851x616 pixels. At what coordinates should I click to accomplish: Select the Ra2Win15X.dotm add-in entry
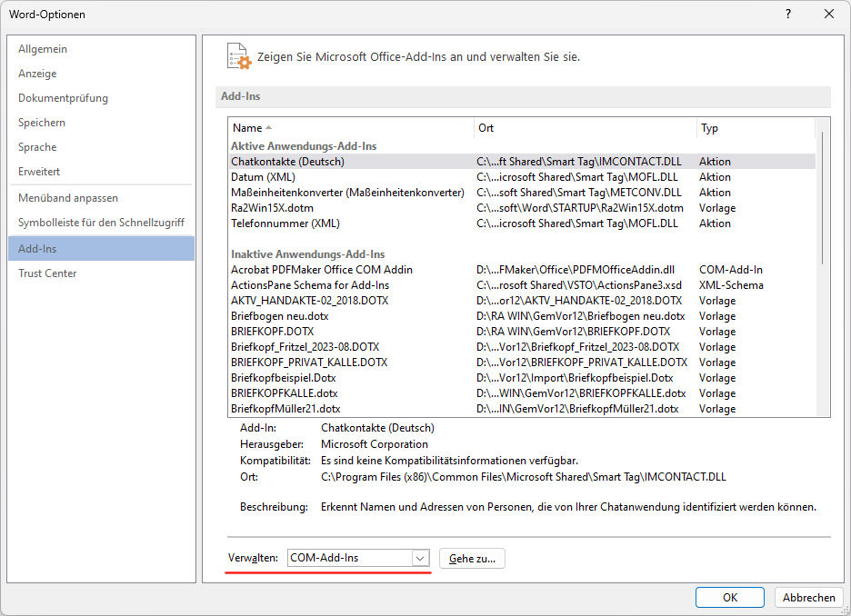click(275, 208)
